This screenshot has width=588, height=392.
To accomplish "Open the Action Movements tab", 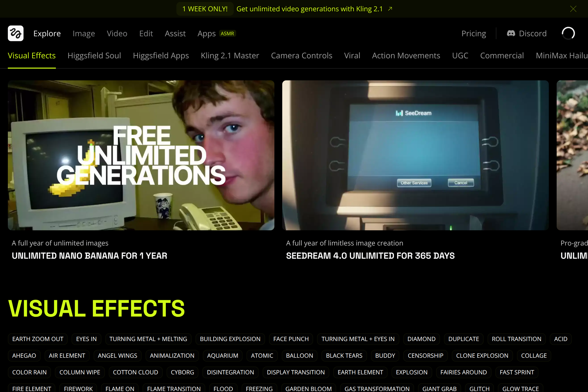I will click(x=406, y=56).
